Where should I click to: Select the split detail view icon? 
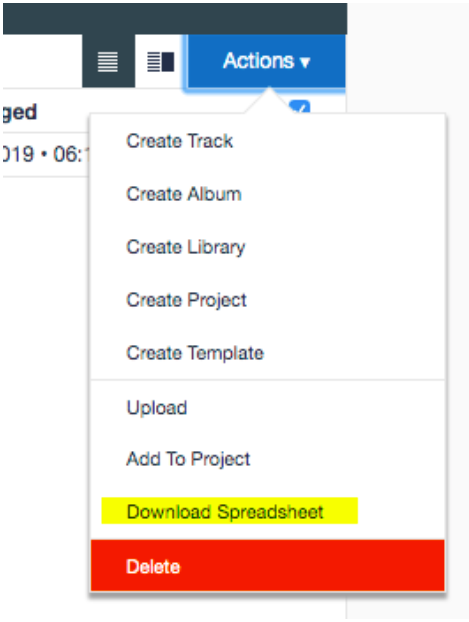pos(160,62)
